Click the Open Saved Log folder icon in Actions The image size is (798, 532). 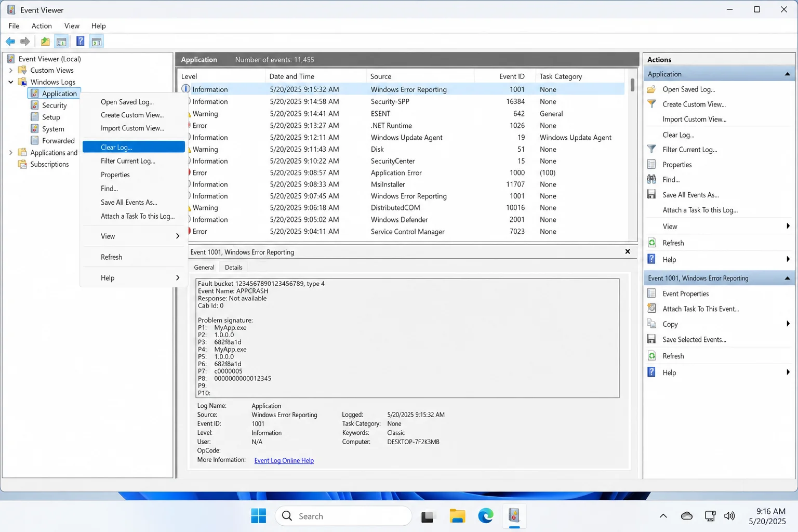(x=651, y=89)
